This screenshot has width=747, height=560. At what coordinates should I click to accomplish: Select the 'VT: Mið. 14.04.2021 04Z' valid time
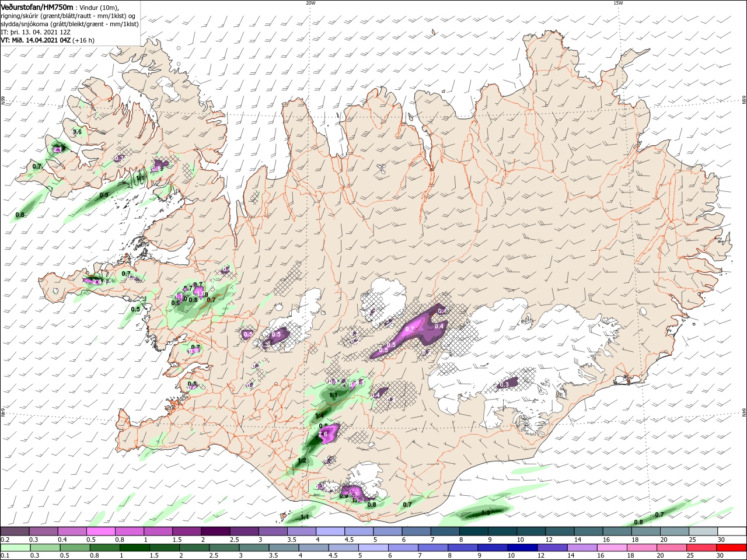(36, 41)
